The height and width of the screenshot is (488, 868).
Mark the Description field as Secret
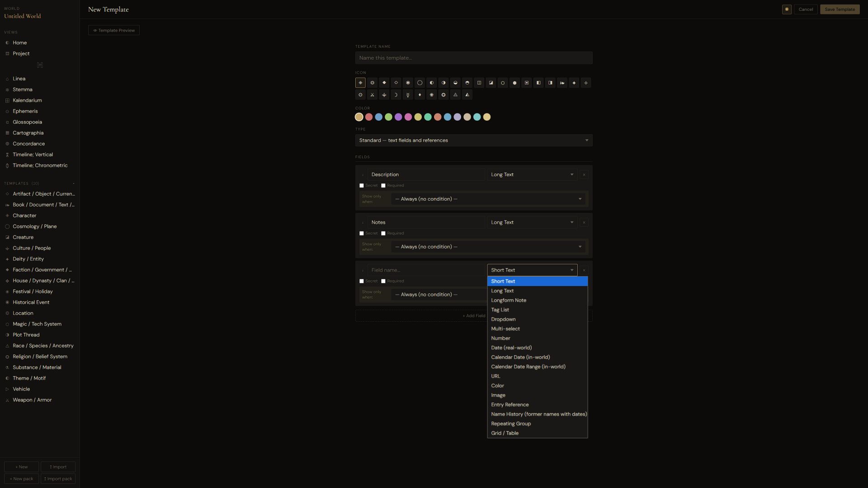click(x=362, y=186)
